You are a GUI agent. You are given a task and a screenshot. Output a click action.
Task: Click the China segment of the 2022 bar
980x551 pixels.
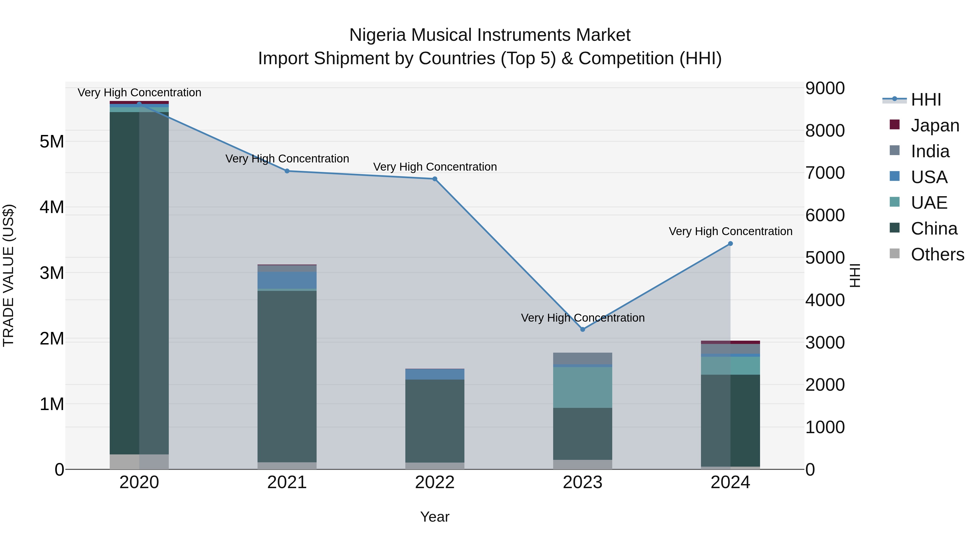[435, 421]
